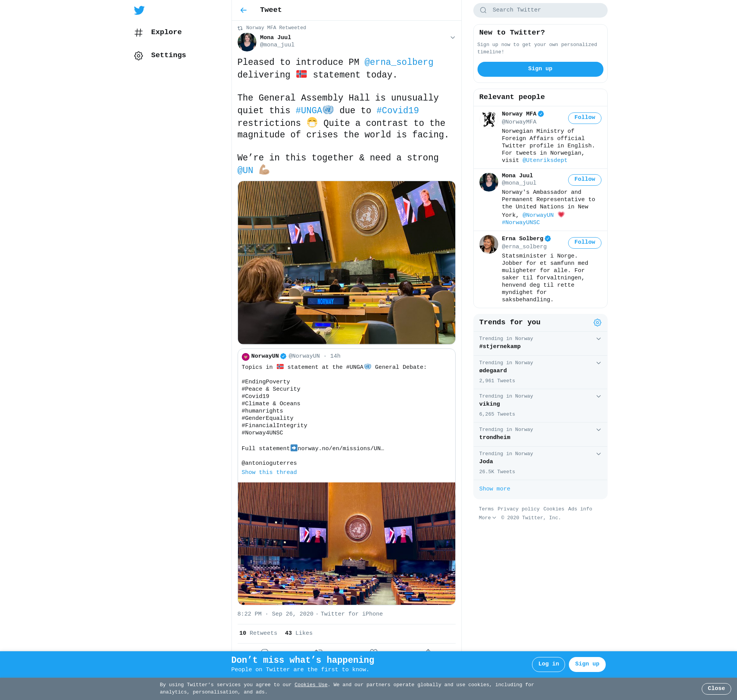The width and height of the screenshot is (737, 700).
Task: Click Erna Solberg's avatar
Action: (489, 244)
